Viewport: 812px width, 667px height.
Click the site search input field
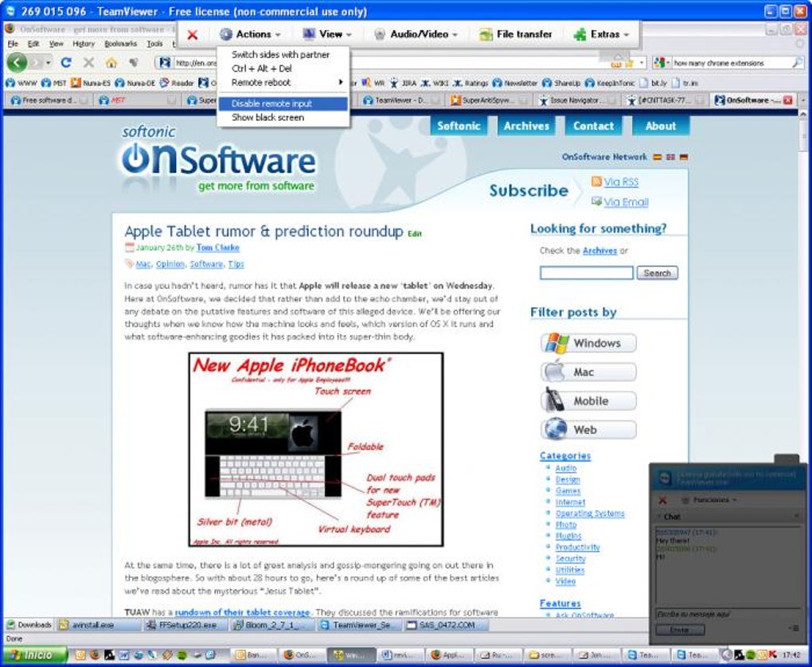(x=586, y=273)
